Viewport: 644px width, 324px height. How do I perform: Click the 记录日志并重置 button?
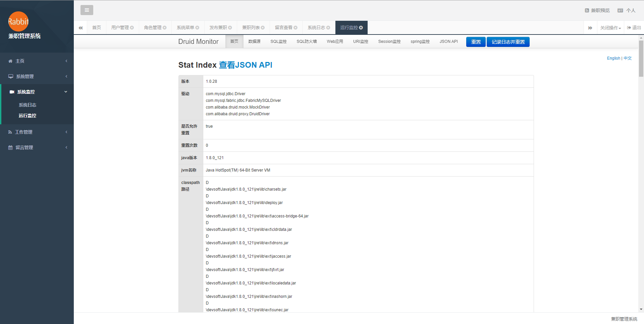click(508, 42)
